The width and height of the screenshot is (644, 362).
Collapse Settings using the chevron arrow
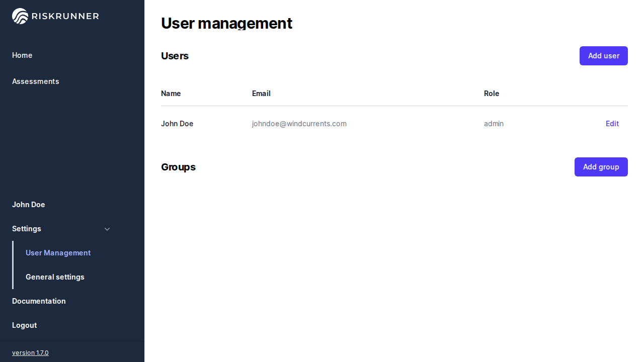pos(107,229)
